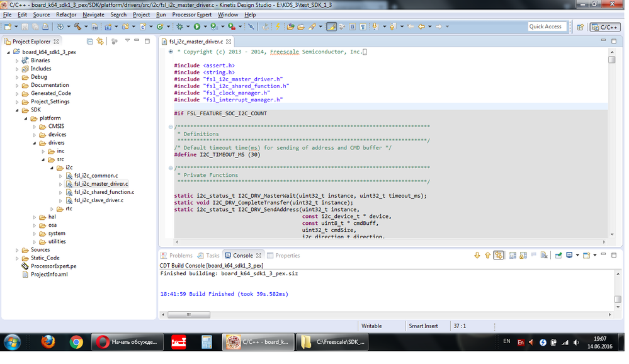Click New C/C++ Project icon
This screenshot has width=629, height=364.
[x=108, y=26]
